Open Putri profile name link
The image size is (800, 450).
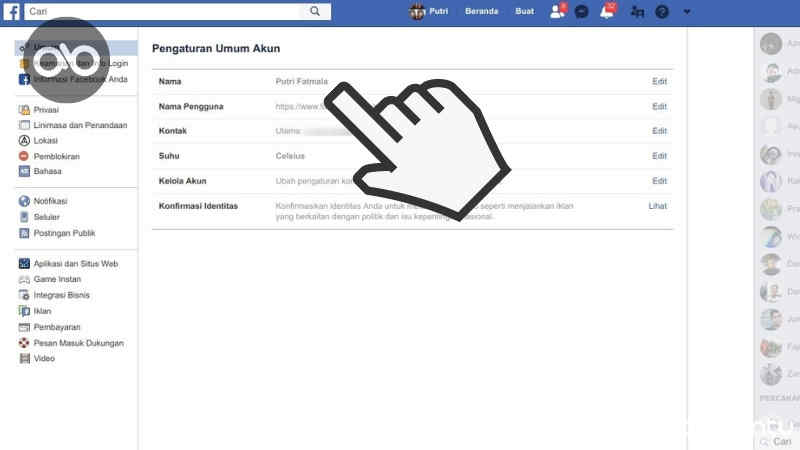438,11
